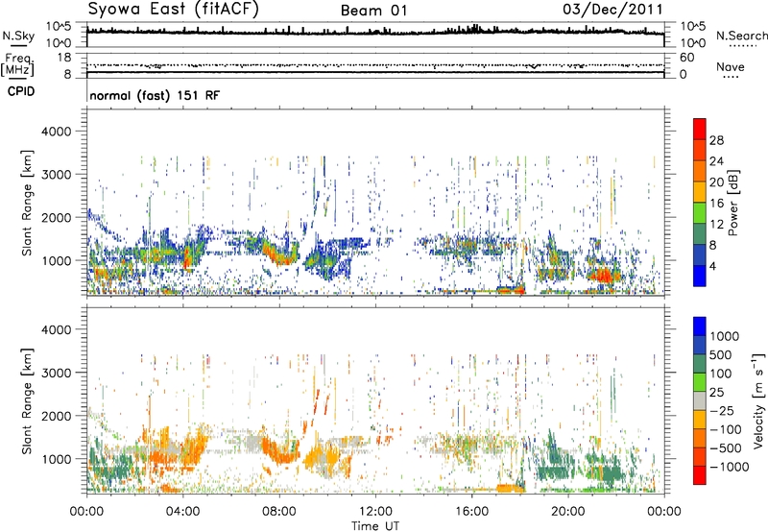Screen dimensions: 768x532
Task: Click the "-1000" Velocity colorbar value
Action: click(x=730, y=467)
